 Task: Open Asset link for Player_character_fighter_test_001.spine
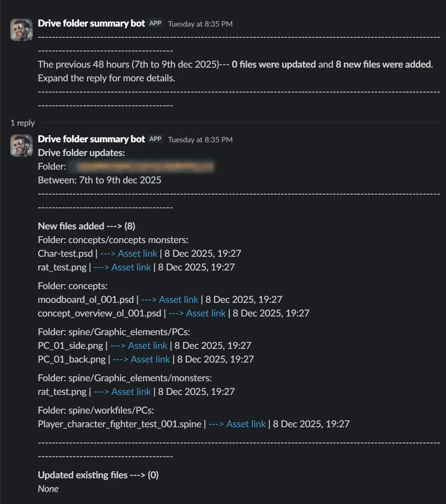[246, 424]
